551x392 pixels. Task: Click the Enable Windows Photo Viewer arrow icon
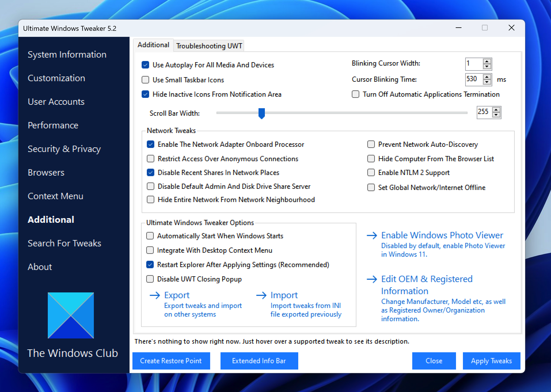coord(372,235)
